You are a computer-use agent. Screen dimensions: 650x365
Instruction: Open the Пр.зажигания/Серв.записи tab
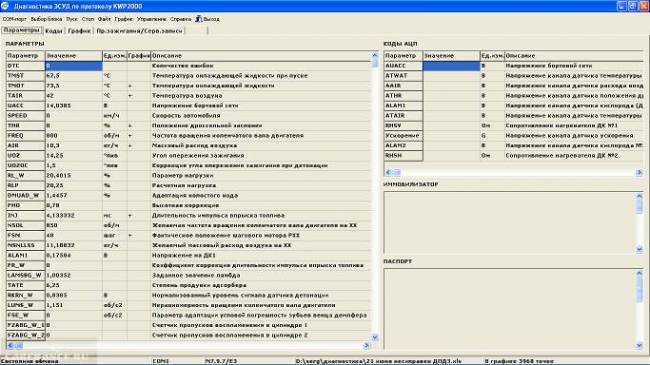pyautogui.click(x=139, y=31)
